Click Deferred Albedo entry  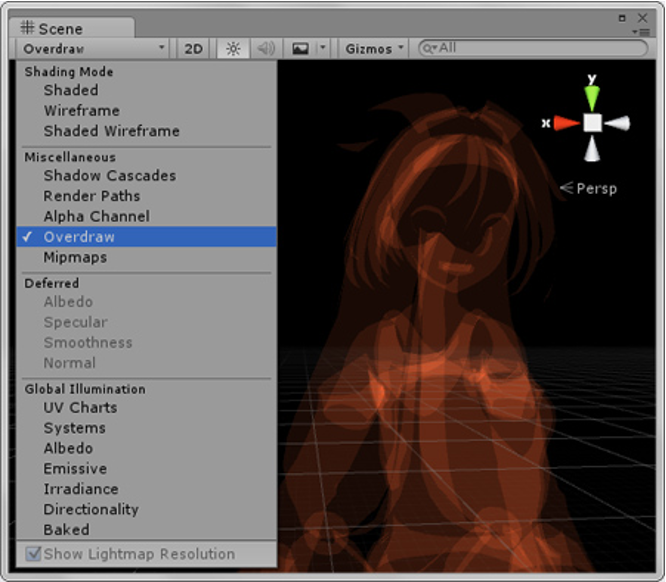[147, 302]
